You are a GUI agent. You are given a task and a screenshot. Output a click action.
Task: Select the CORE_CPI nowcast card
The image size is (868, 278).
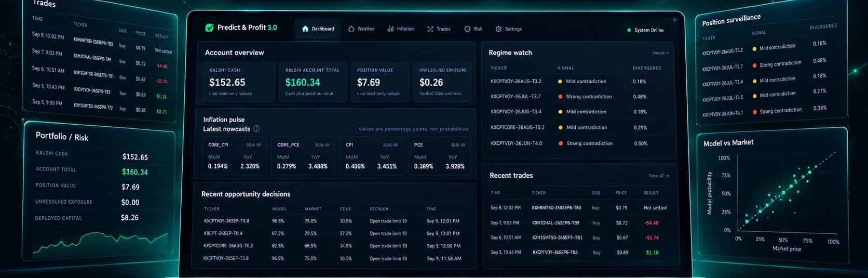click(234, 155)
